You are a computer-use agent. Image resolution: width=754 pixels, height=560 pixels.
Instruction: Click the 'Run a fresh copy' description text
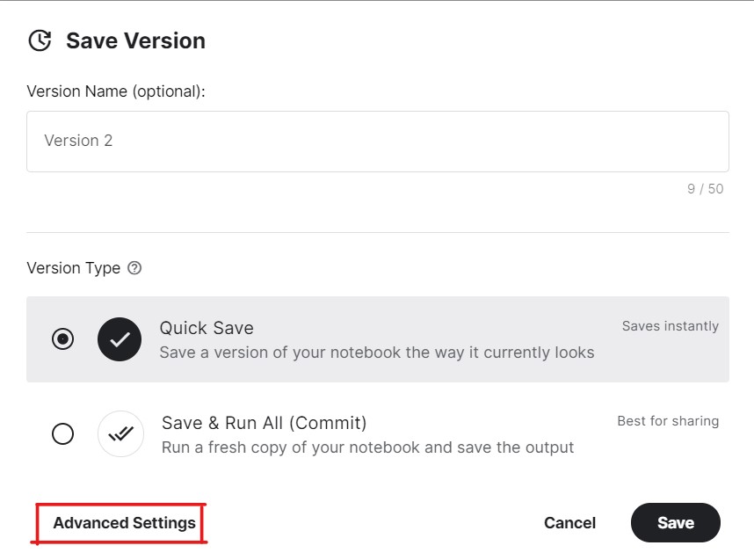point(367,447)
